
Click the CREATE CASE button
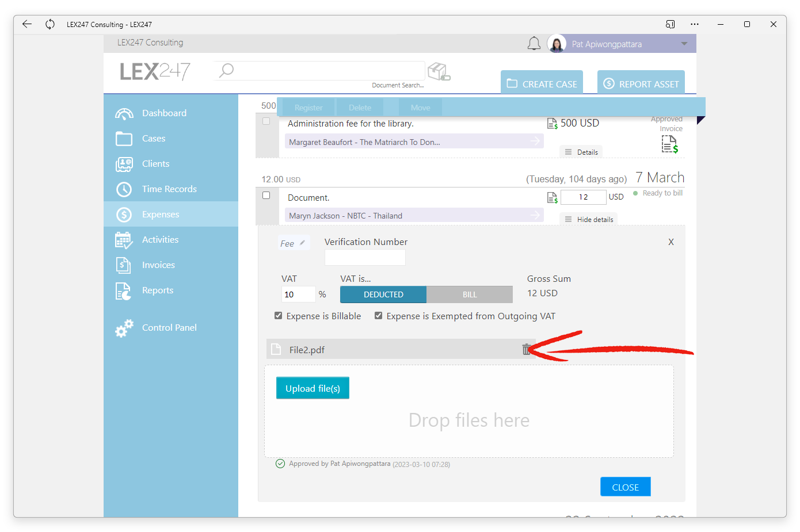(542, 82)
